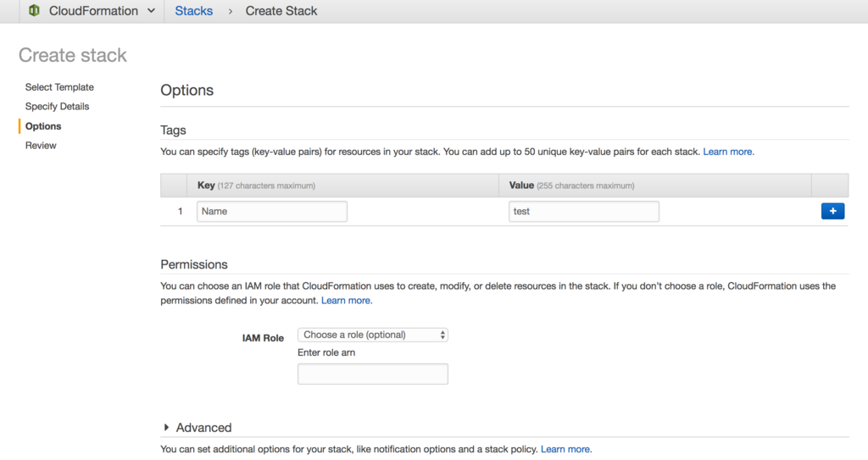The height and width of the screenshot is (460, 868).
Task: Open Learn more link for Permissions
Action: [347, 301]
